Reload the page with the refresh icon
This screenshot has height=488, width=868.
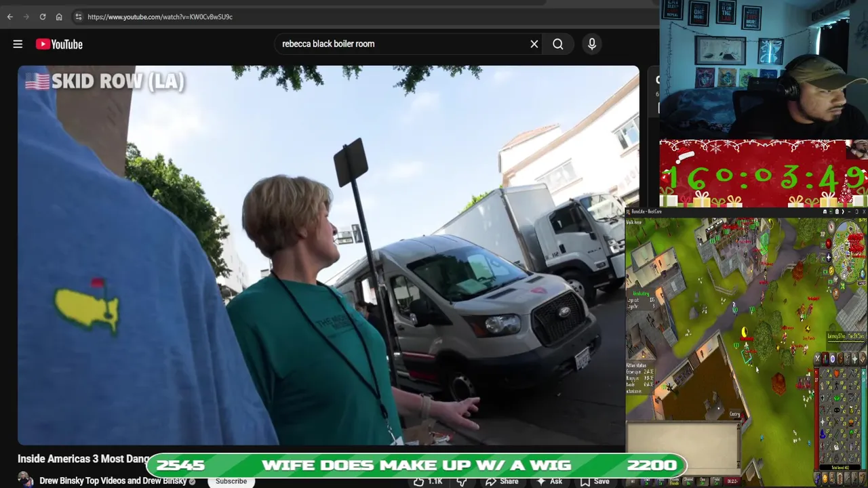(43, 17)
